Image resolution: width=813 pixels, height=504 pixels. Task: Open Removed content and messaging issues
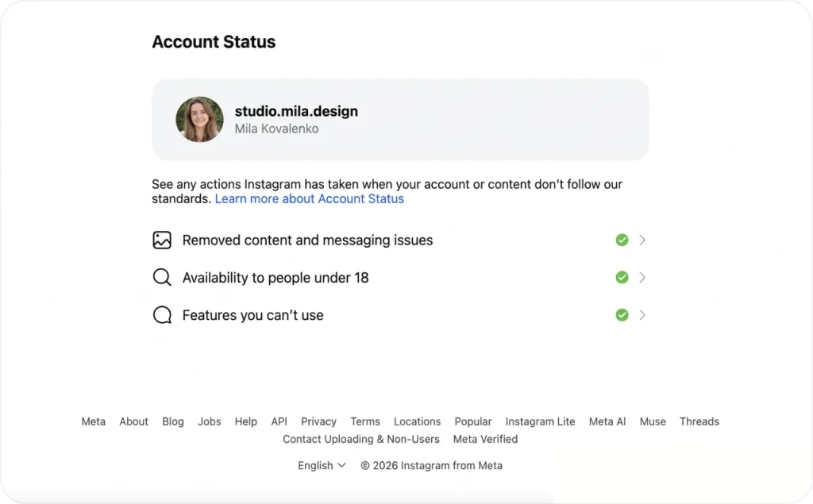pos(399,240)
